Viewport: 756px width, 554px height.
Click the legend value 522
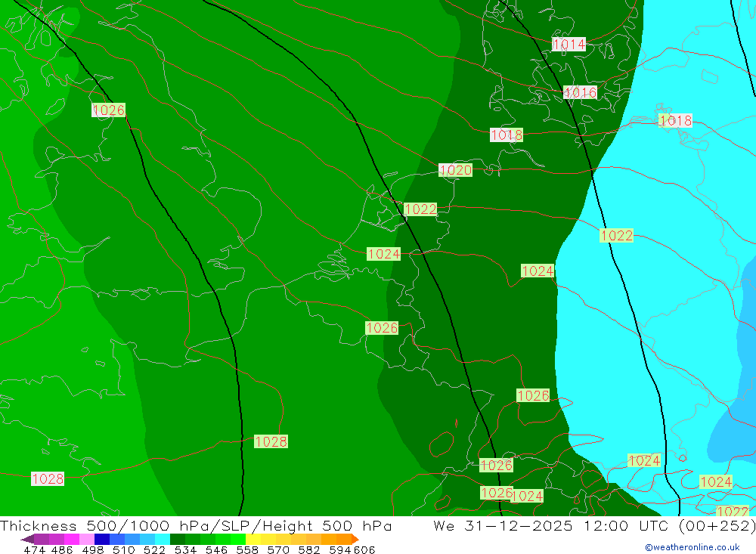pyautogui.click(x=154, y=549)
